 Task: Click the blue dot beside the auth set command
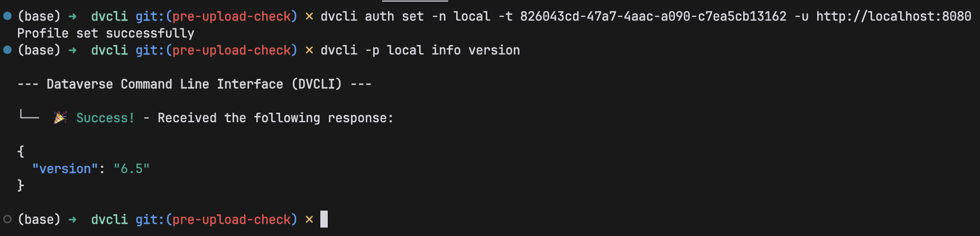[7, 16]
